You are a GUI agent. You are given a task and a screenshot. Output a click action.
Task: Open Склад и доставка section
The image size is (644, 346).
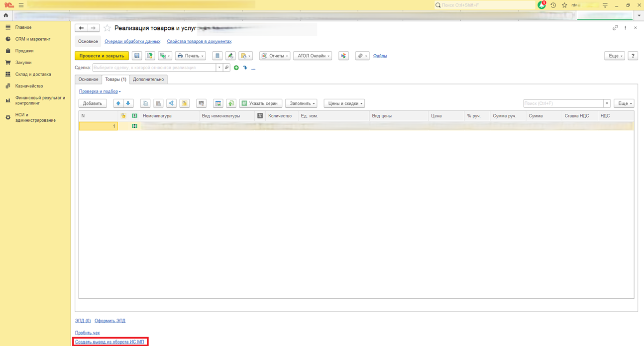point(33,74)
